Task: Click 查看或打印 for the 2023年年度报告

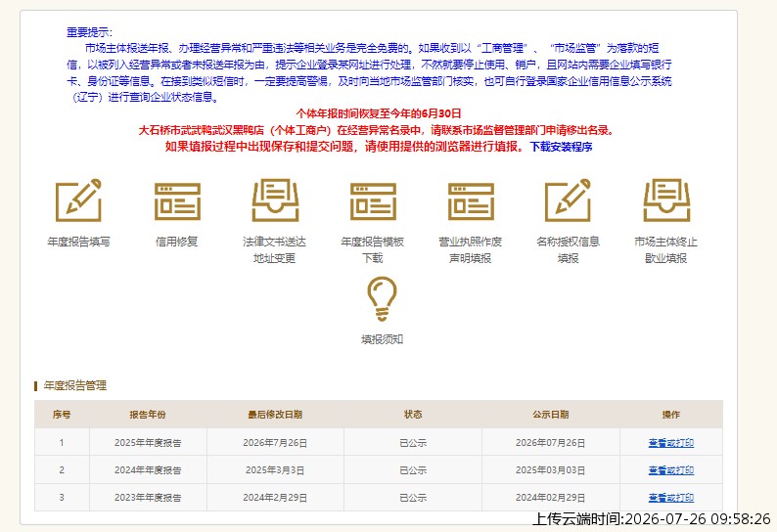Action: (x=671, y=498)
